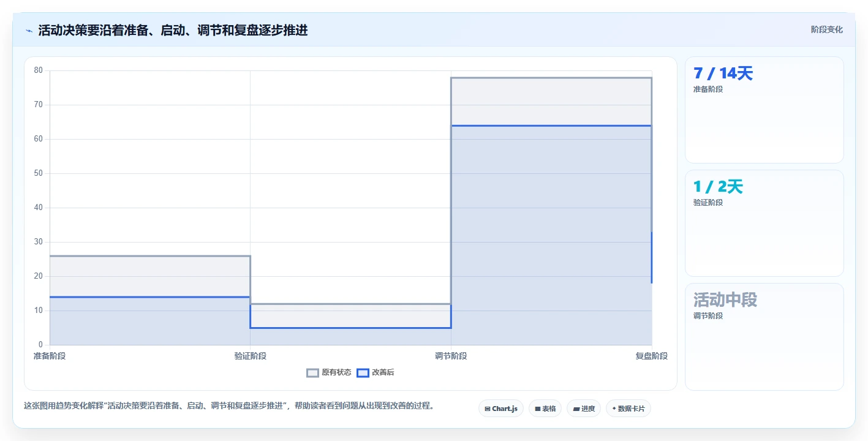Toggle the 改善后 legend item
Image resolution: width=868 pixels, height=441 pixels.
click(x=376, y=372)
